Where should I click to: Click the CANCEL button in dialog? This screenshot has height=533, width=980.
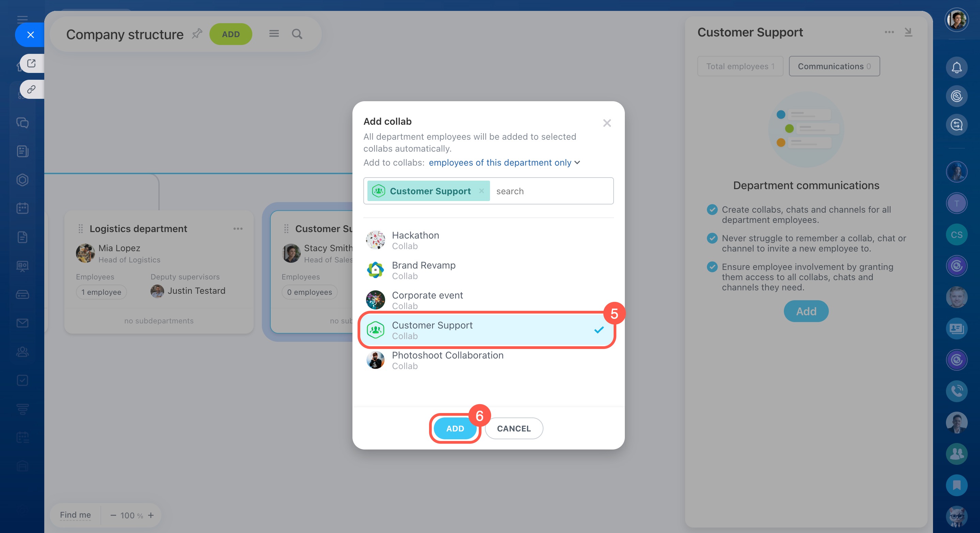513,428
